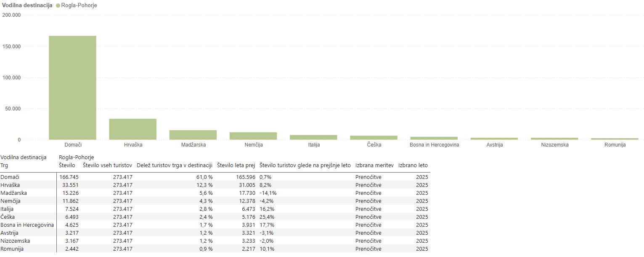Select the Hrvaška bar in the chart
The width and height of the screenshot is (644, 257).
pyautogui.click(x=133, y=129)
